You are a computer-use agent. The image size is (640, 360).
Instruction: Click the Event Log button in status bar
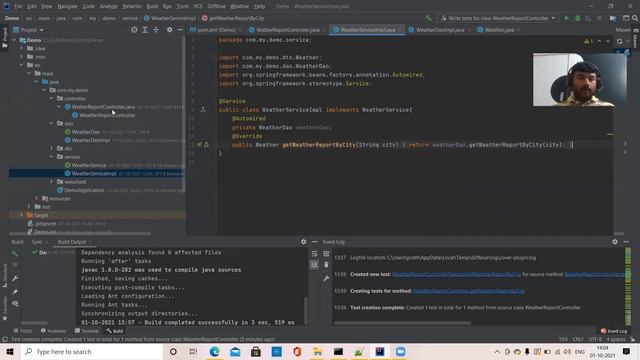(x=614, y=331)
